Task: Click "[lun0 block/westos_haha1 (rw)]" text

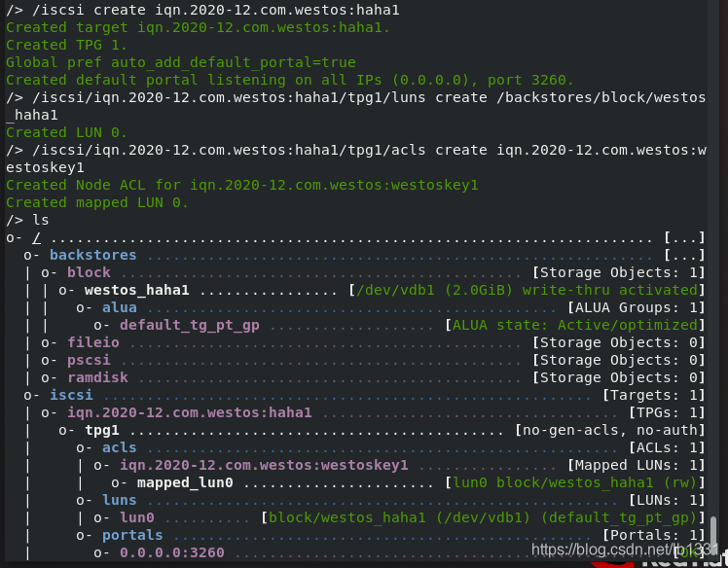Action: pyautogui.click(x=575, y=482)
